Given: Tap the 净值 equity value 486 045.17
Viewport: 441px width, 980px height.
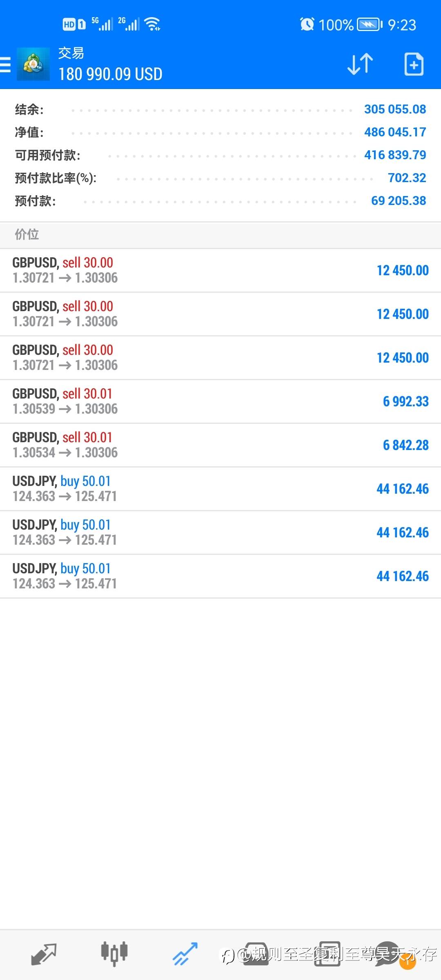Looking at the screenshot, I should point(395,132).
